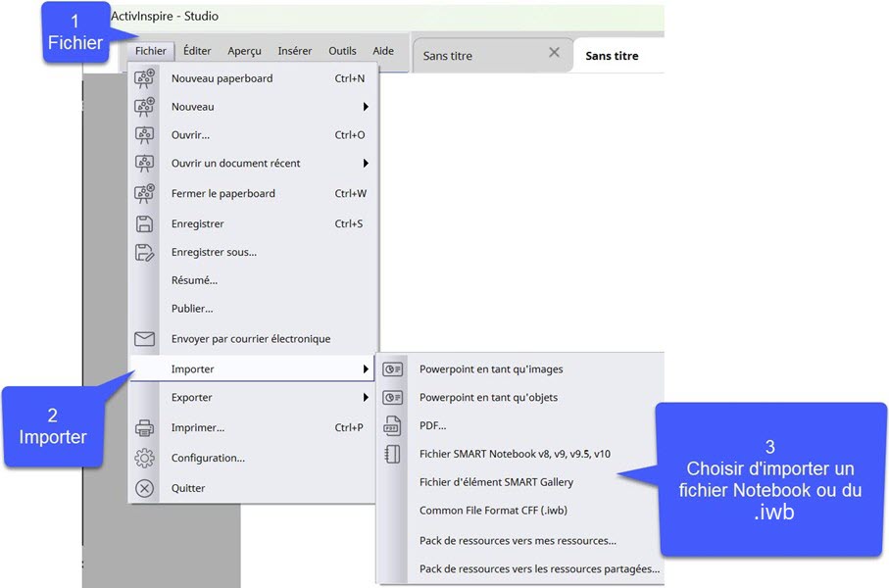This screenshot has height=588, width=889.
Task: Choose Nouveau paperboard
Action: click(x=253, y=78)
